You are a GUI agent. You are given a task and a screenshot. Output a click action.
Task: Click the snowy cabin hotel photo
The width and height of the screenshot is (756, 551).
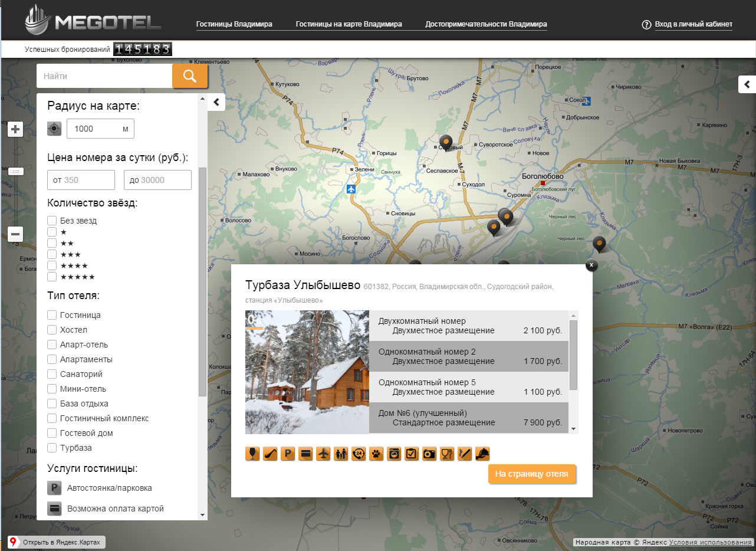[307, 372]
